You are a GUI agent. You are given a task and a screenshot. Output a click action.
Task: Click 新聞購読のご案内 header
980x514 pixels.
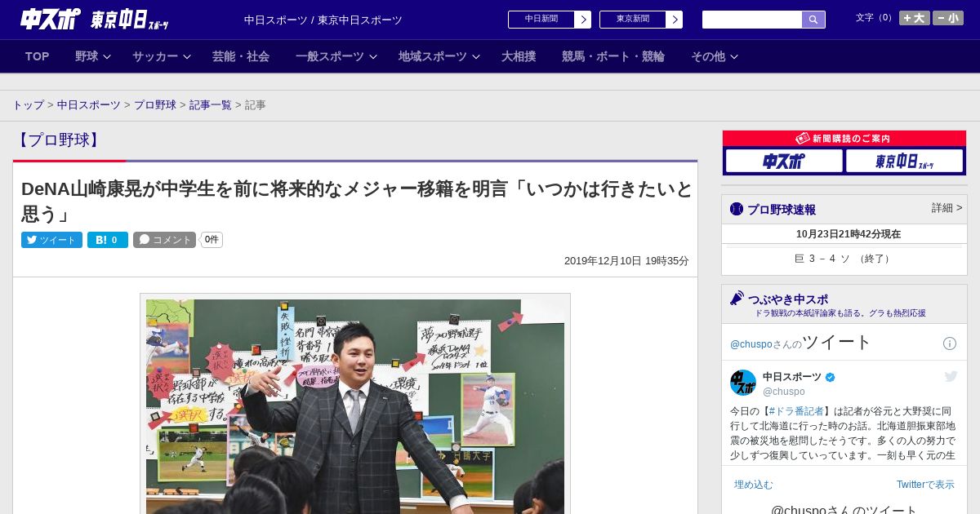point(844,139)
